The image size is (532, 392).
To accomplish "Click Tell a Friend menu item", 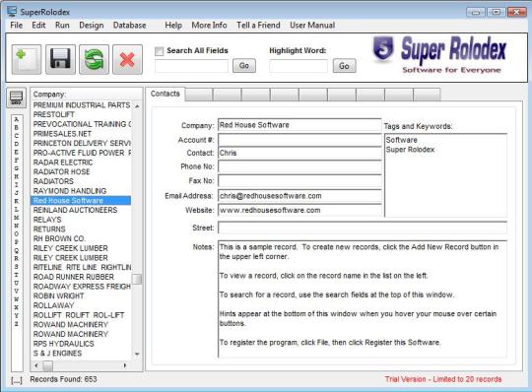I will pos(258,25).
